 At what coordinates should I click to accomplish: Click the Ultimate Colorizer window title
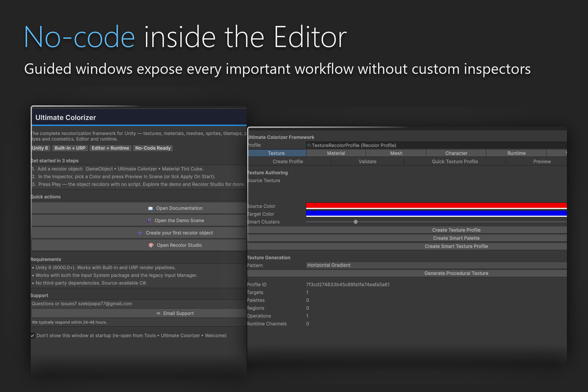(66, 118)
